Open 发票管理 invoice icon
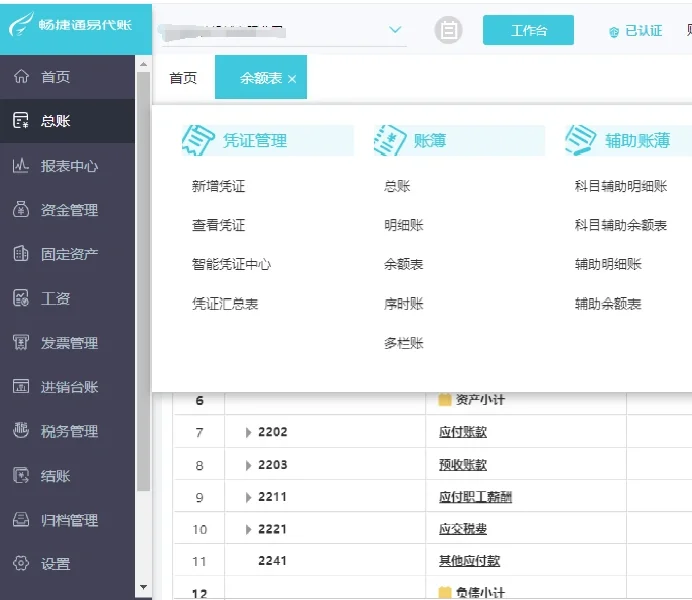This screenshot has height=600, width=692. click(21, 342)
